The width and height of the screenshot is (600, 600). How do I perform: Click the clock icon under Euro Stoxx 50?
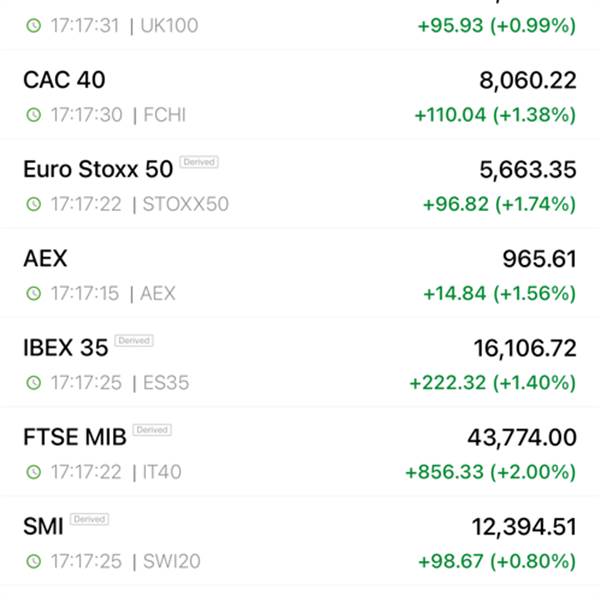(x=34, y=204)
